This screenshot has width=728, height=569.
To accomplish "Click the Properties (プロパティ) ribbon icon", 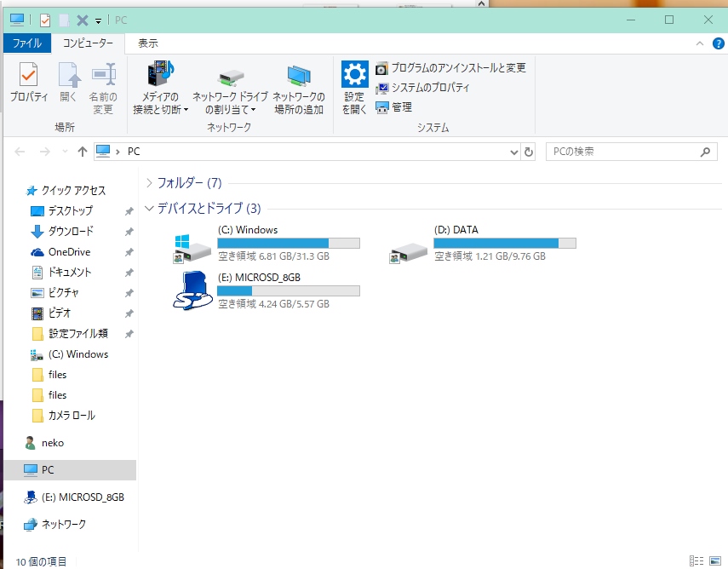I will pyautogui.click(x=28, y=84).
